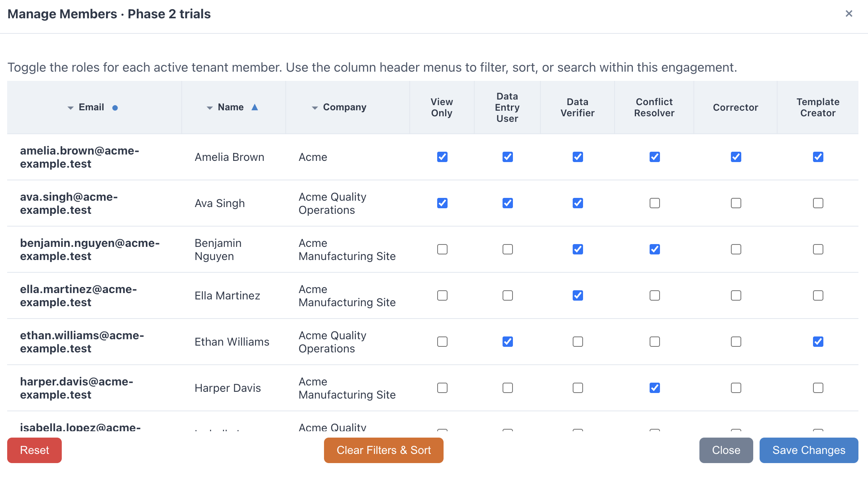Enable Corrector role for Harper Davis
Image resolution: width=868 pixels, height=481 pixels.
point(735,388)
